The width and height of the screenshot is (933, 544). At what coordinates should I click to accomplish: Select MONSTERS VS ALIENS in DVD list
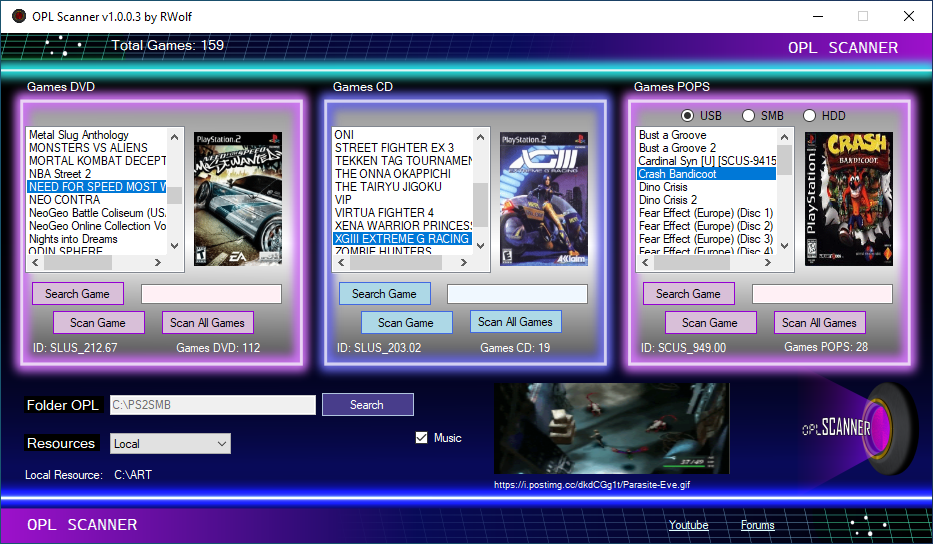coord(97,148)
